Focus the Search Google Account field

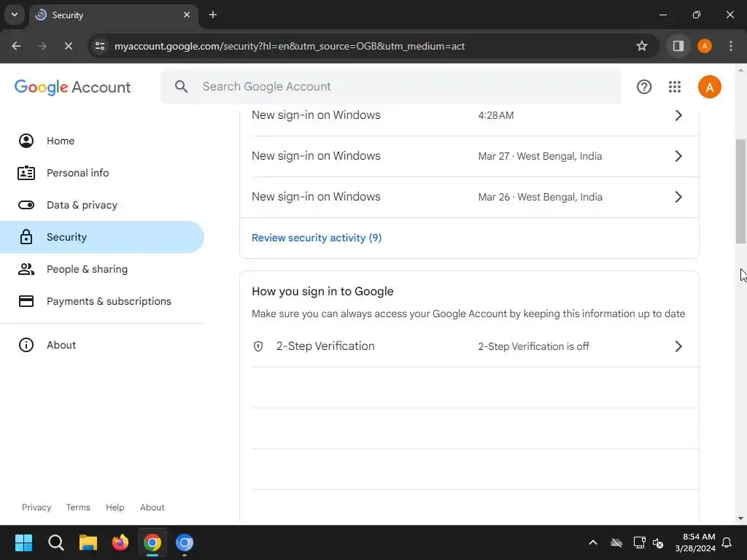(x=391, y=86)
